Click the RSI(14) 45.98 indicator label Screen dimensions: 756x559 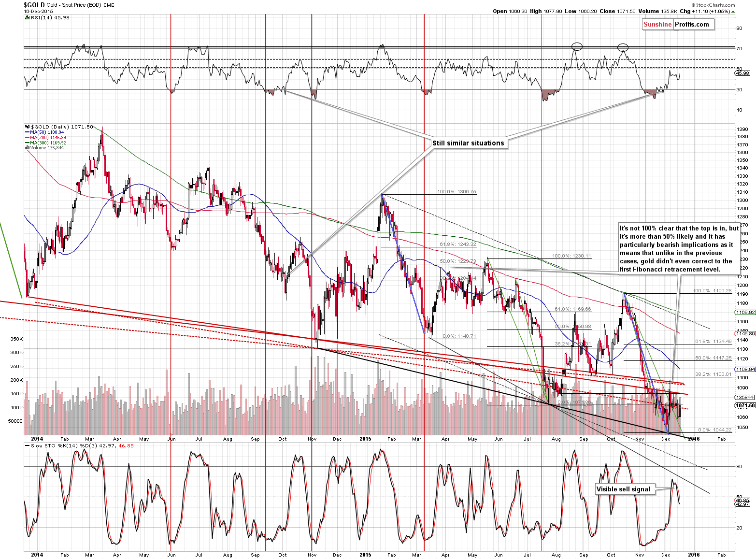pyautogui.click(x=46, y=17)
